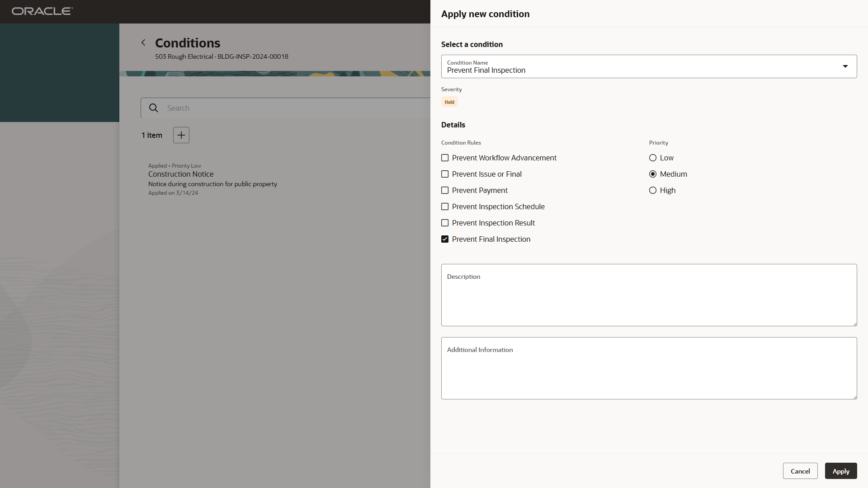Expand the Condition Rules section details

click(461, 142)
